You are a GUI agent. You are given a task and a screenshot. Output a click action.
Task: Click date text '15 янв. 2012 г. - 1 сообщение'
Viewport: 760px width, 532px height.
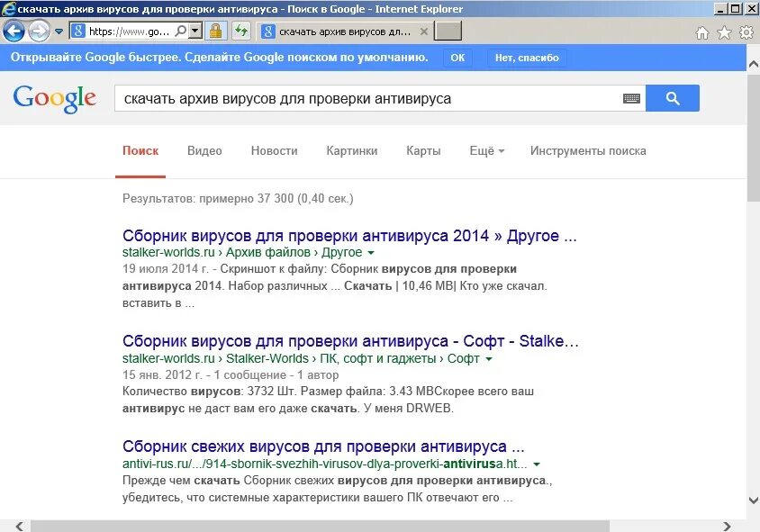pyautogui.click(x=204, y=375)
